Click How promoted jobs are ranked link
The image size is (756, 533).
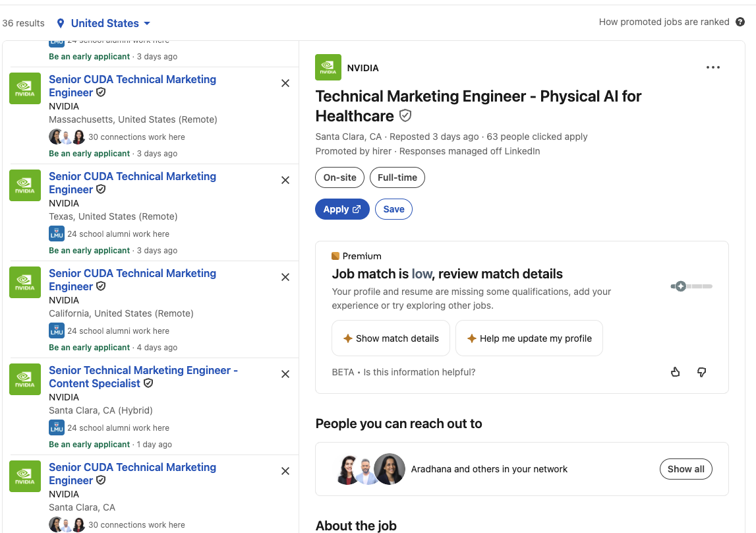664,22
